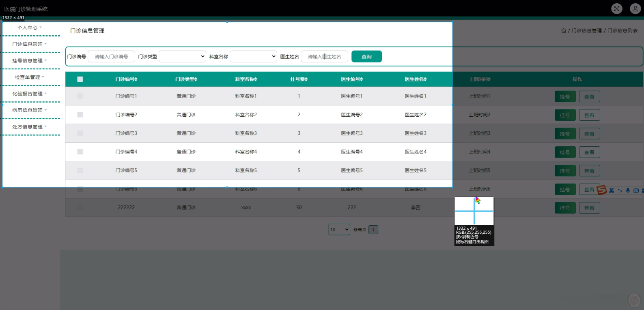Check the checkbox for row 门诊编号2

80,115
